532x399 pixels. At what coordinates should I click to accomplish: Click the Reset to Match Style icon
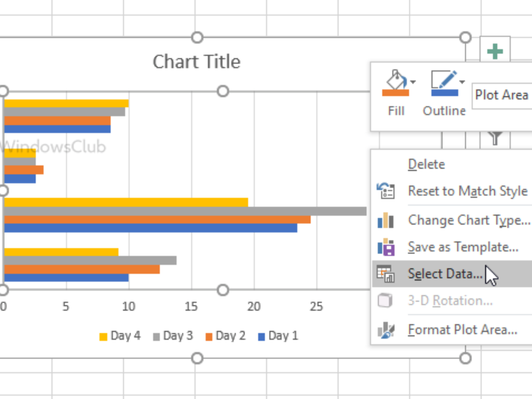385,191
